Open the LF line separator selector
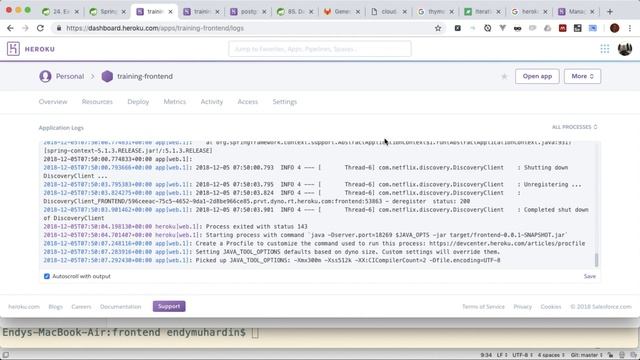The height and width of the screenshot is (360, 640). (x=502, y=355)
